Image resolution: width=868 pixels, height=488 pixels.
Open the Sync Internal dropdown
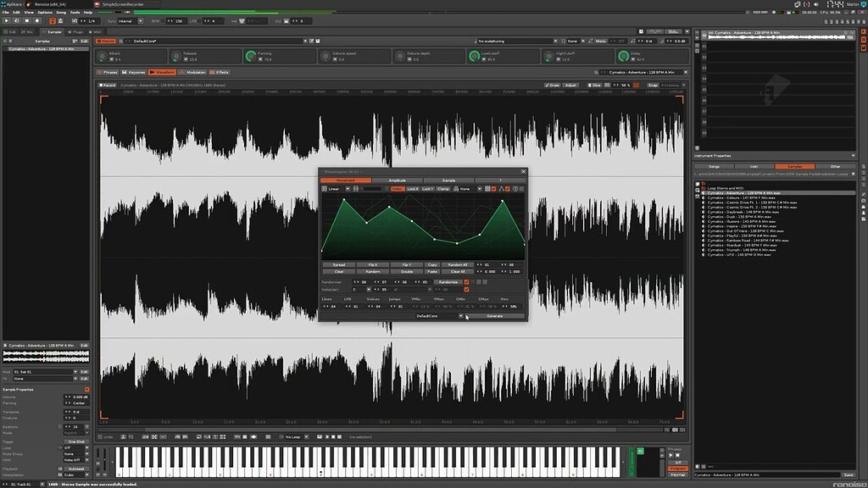tap(131, 21)
